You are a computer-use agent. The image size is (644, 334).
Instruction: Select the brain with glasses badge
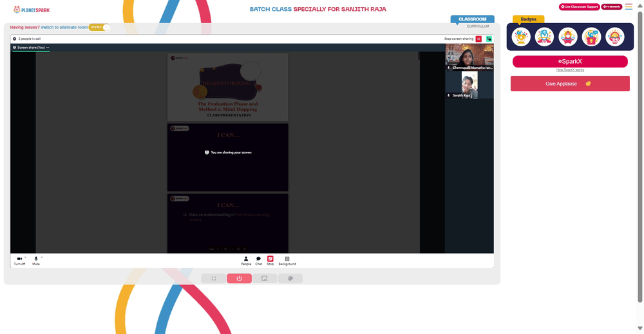click(x=615, y=37)
